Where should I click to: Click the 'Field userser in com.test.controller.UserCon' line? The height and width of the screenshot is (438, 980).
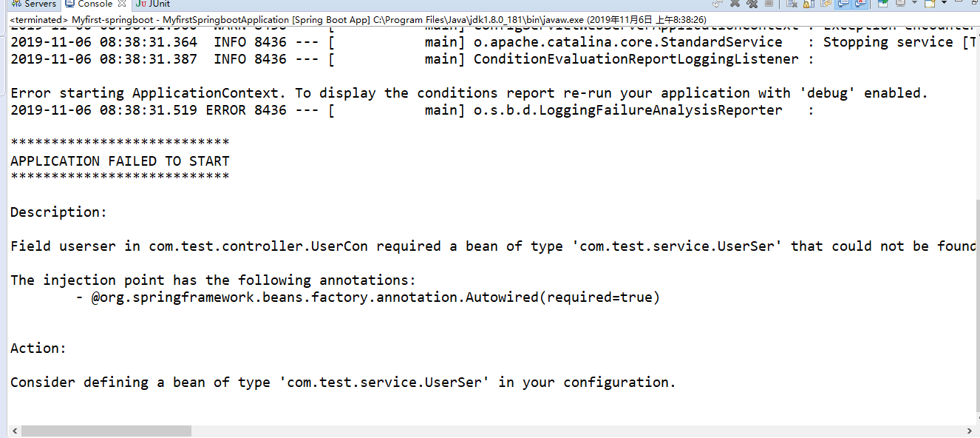494,246
